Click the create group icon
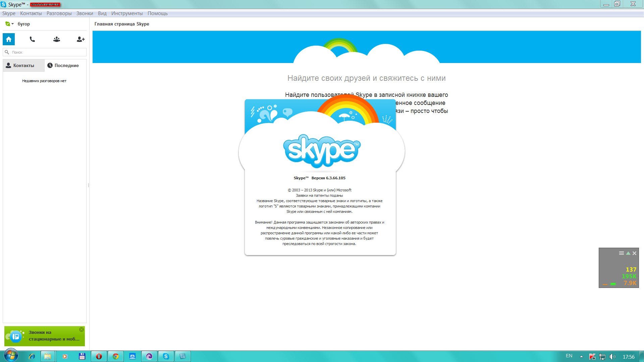The height and width of the screenshot is (362, 644). pyautogui.click(x=57, y=39)
